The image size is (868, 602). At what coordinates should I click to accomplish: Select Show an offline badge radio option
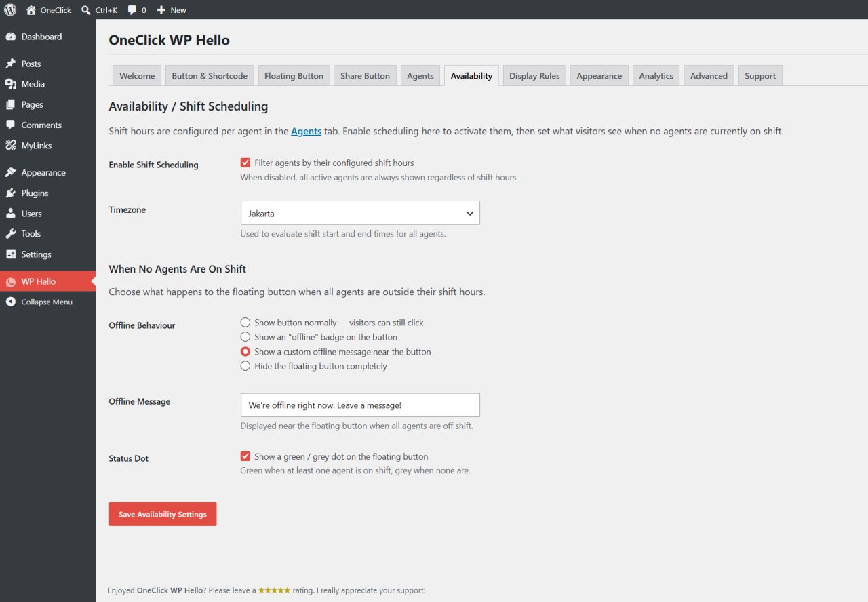tap(245, 337)
